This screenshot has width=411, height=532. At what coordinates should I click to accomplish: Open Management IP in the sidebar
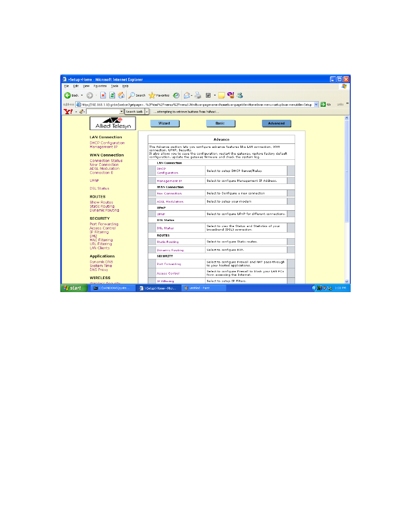tap(103, 147)
